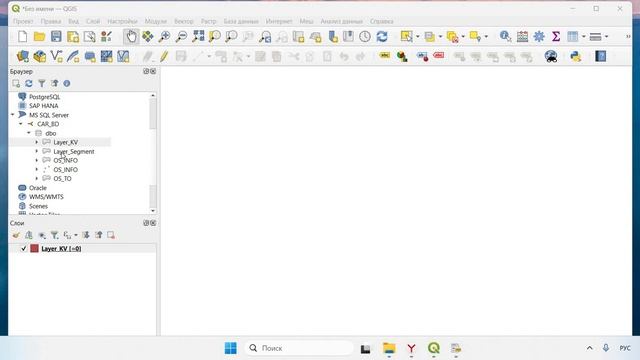
Task: Select SAP HANA in Browser panel
Action: pyautogui.click(x=44, y=106)
